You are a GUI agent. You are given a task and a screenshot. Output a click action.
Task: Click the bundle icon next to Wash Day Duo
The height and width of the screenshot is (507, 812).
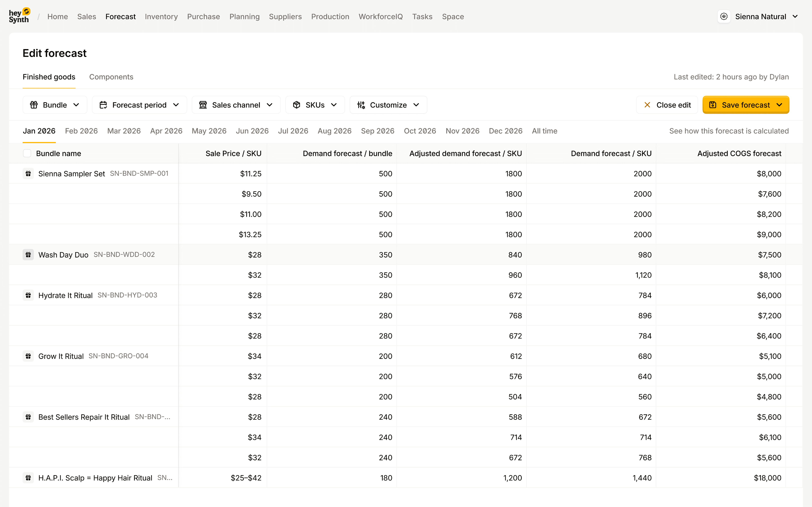[x=28, y=255]
